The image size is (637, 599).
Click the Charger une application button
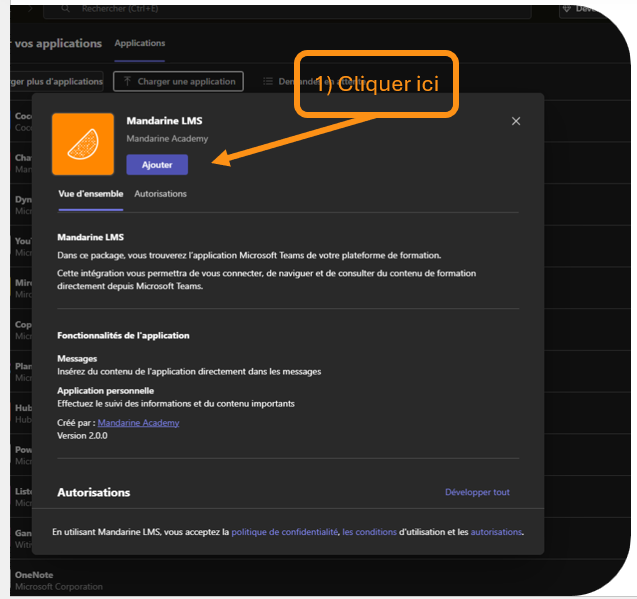[x=178, y=81]
